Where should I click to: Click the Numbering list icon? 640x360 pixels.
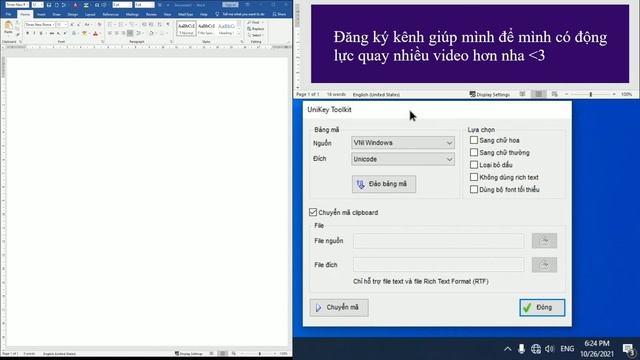(121, 24)
